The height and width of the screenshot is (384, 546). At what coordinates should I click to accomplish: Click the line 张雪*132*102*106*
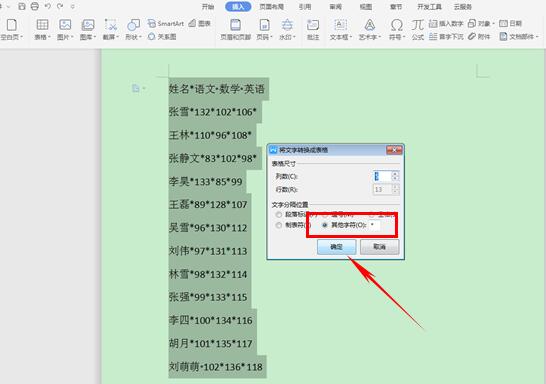click(x=213, y=112)
